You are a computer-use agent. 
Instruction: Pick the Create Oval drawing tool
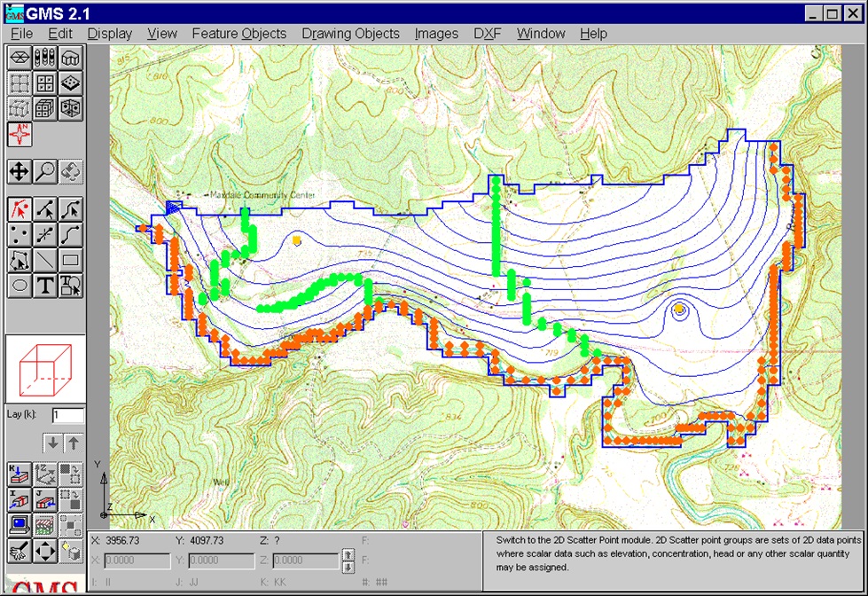pos(20,286)
